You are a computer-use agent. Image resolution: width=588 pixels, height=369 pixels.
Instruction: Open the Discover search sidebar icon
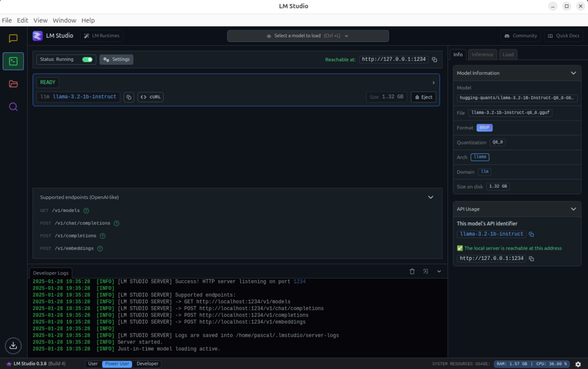point(13,107)
